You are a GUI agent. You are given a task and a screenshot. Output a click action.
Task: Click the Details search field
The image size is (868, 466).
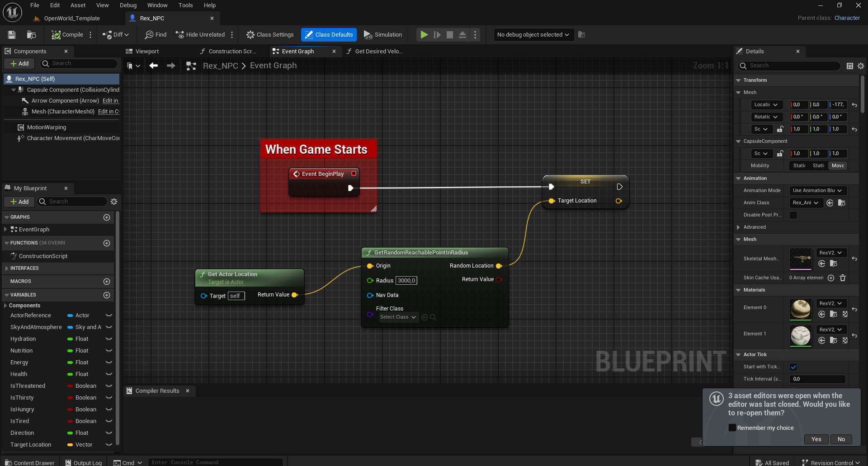tap(789, 66)
